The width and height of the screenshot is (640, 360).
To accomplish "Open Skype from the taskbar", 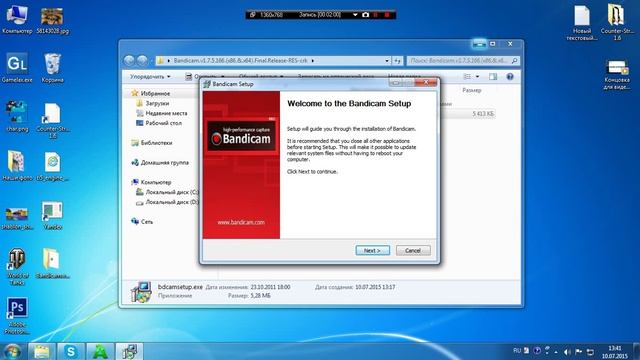I will pos(71,351).
